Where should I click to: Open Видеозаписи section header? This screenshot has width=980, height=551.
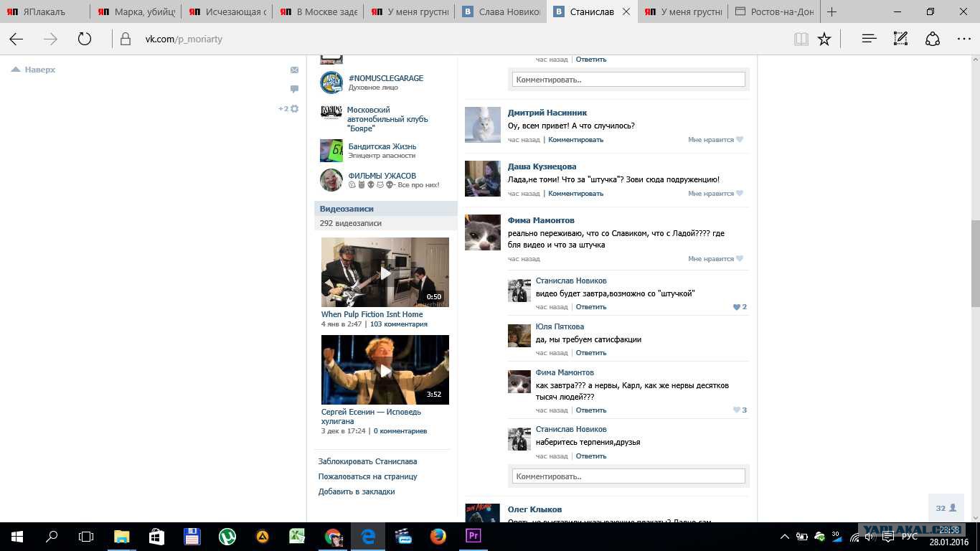tap(386, 209)
